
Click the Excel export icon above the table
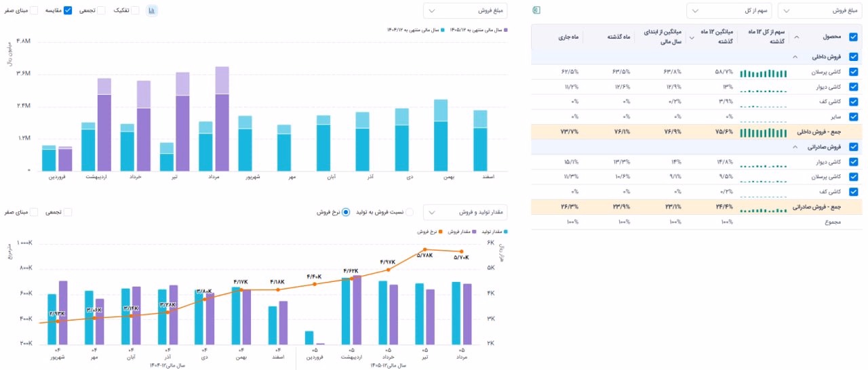[x=536, y=10]
